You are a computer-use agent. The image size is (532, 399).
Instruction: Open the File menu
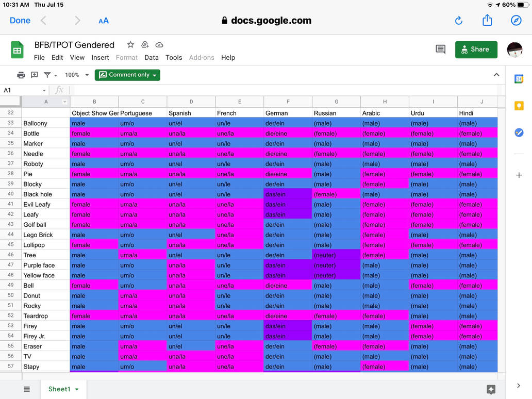[x=39, y=58]
